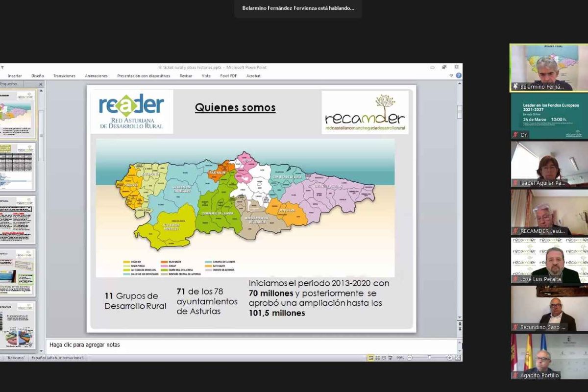
Task: Select the Leader en los Fondos Europeos tile
Action: point(549,116)
